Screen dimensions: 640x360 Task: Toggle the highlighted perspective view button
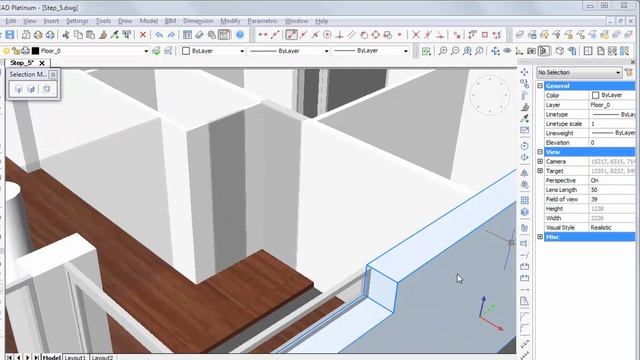[x=544, y=51]
